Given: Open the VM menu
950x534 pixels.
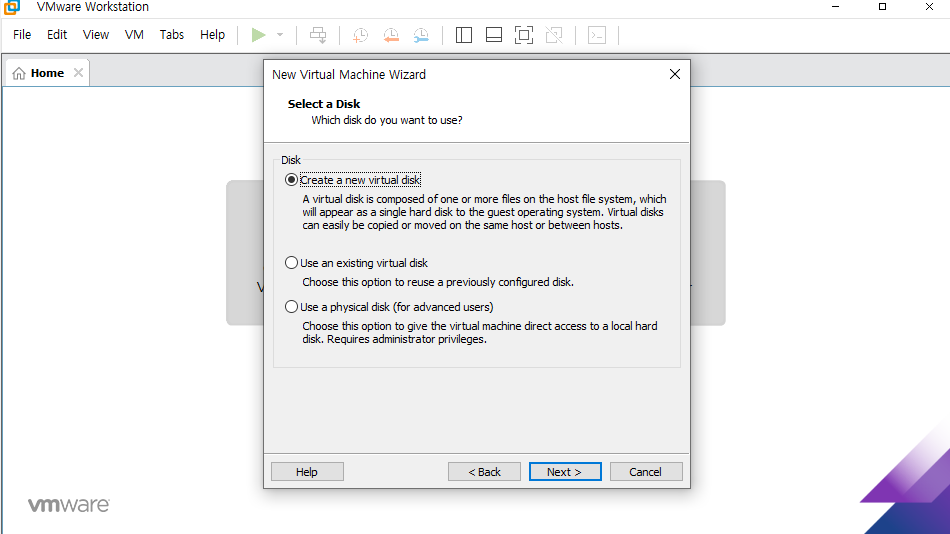Looking at the screenshot, I should coord(135,35).
